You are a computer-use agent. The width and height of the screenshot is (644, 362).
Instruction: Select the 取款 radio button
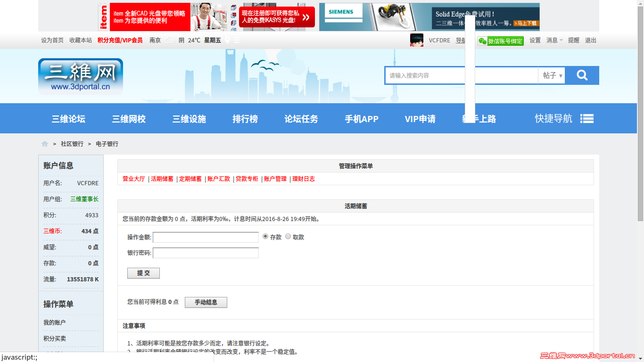pos(288,237)
